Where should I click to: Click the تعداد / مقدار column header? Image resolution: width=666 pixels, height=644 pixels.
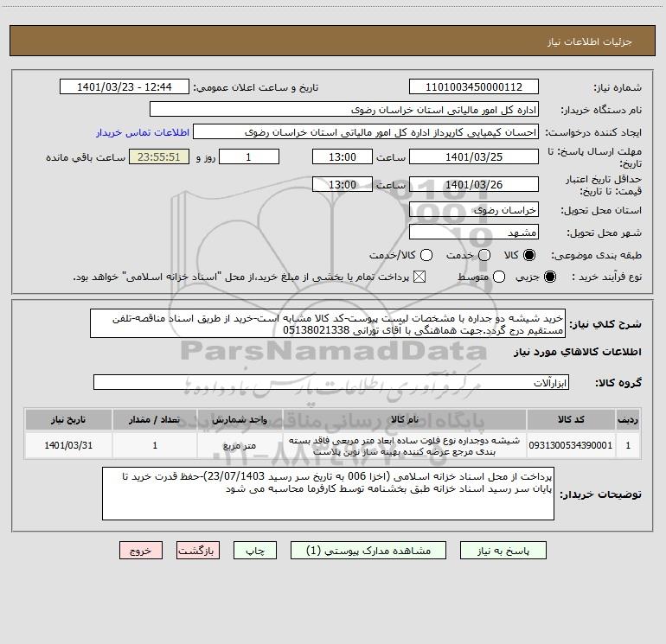pos(155,420)
